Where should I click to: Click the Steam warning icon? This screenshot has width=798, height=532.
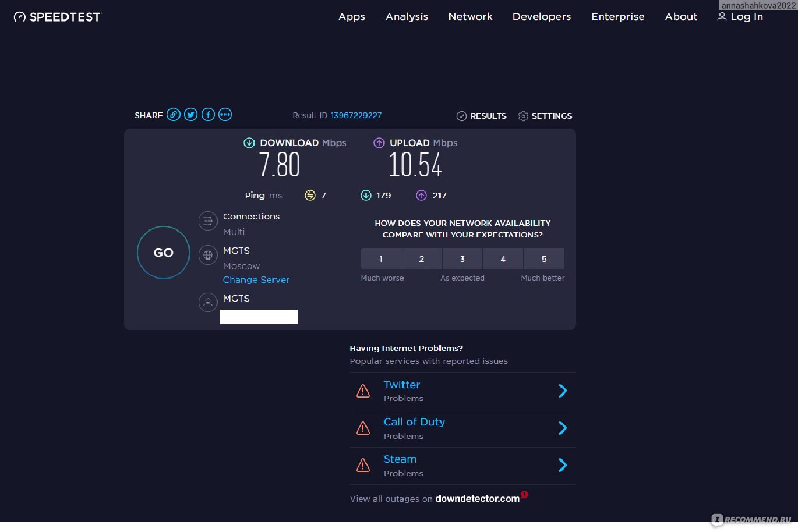pyautogui.click(x=363, y=466)
